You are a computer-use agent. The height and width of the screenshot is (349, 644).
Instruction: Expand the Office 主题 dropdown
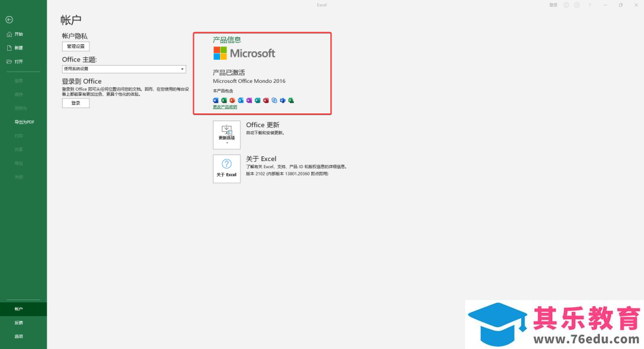coord(123,69)
